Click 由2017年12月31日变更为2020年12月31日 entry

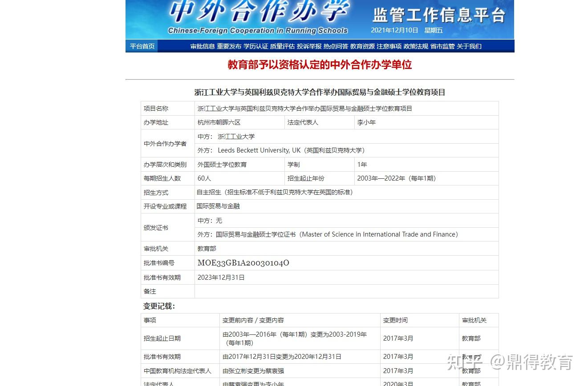282,357
